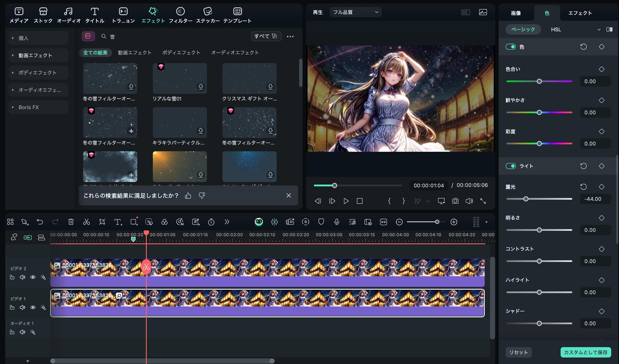The width and height of the screenshot is (619, 364).
Task: Add text with the T tool in toolbar
Action: [x=118, y=222]
